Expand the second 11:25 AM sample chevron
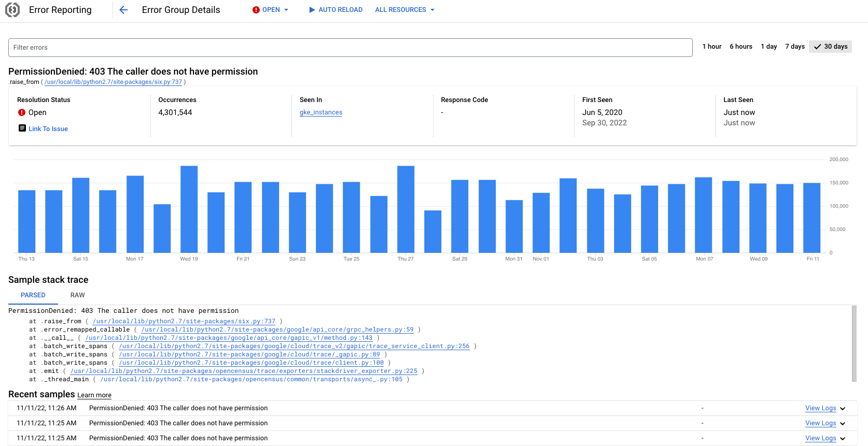 point(843,424)
